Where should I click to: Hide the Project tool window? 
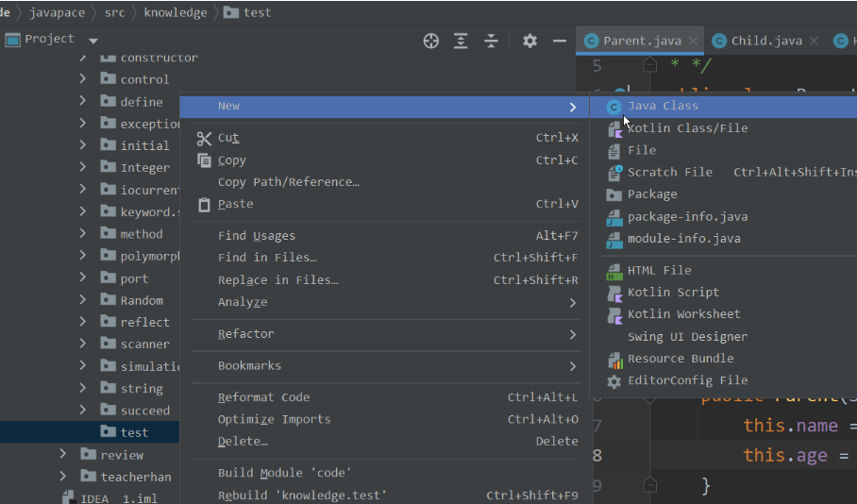point(560,41)
